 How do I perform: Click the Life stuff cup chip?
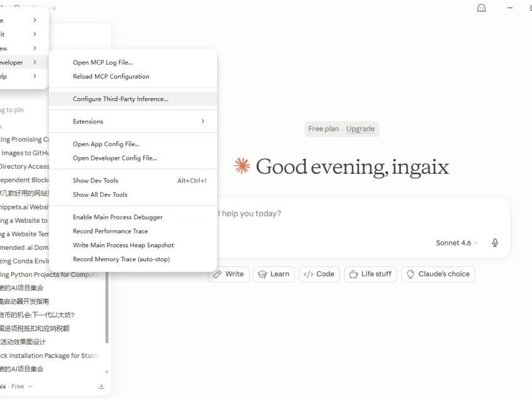tap(370, 274)
